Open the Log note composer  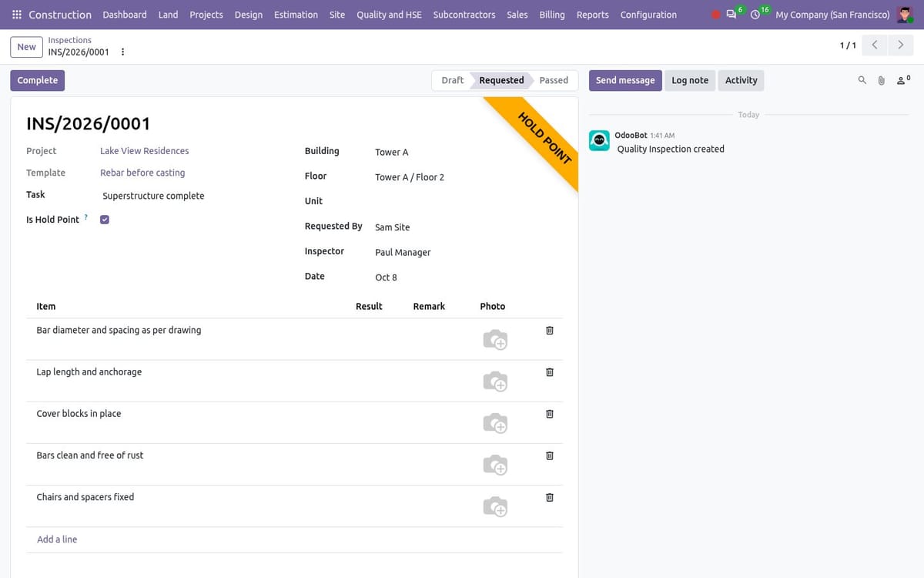coord(690,80)
